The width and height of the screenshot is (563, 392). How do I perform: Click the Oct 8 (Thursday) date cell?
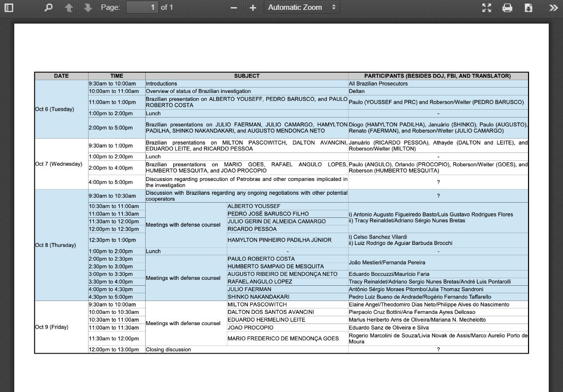click(x=62, y=245)
